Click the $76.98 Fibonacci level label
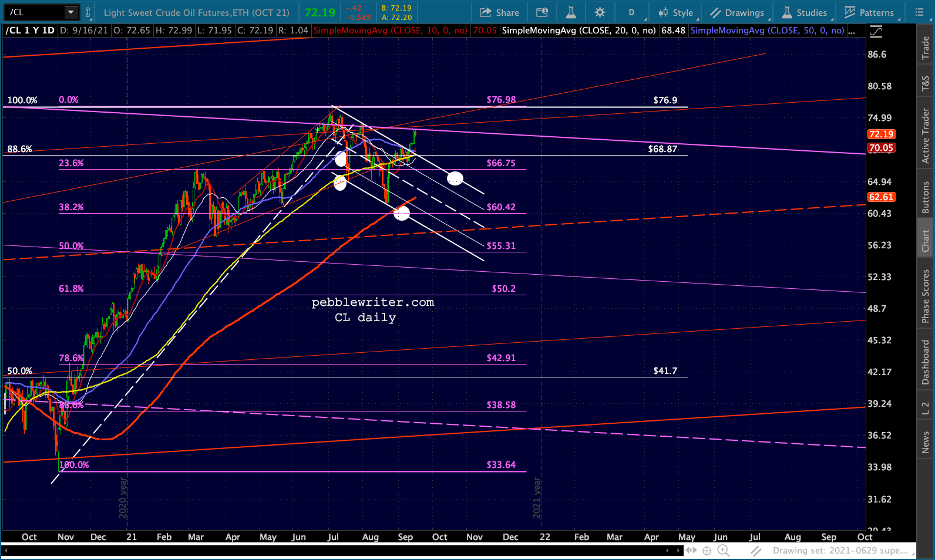935x560 pixels. (501, 100)
